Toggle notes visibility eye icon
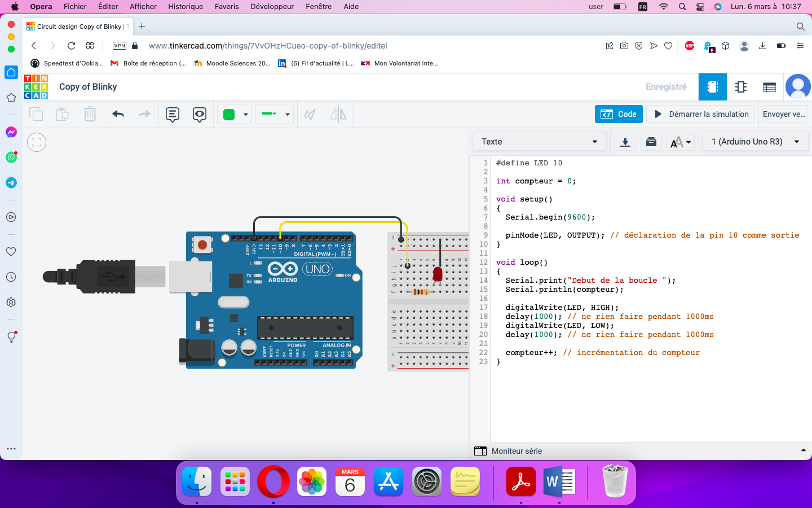The height and width of the screenshot is (508, 812). tap(200, 115)
